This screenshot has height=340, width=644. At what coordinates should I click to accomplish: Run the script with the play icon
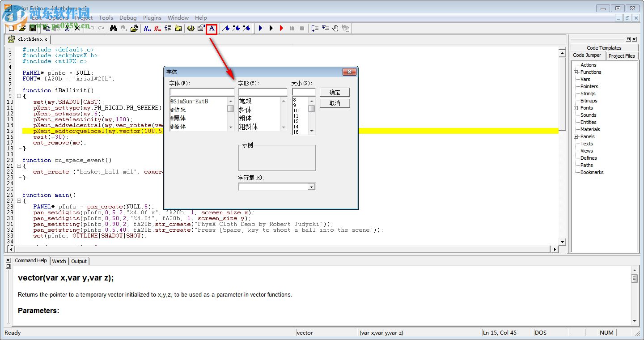pyautogui.click(x=260, y=28)
